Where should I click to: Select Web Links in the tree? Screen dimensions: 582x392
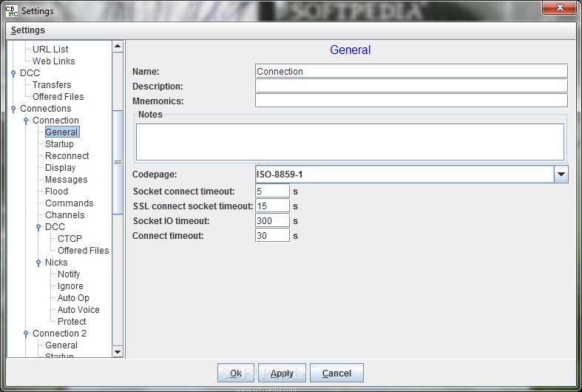(53, 61)
